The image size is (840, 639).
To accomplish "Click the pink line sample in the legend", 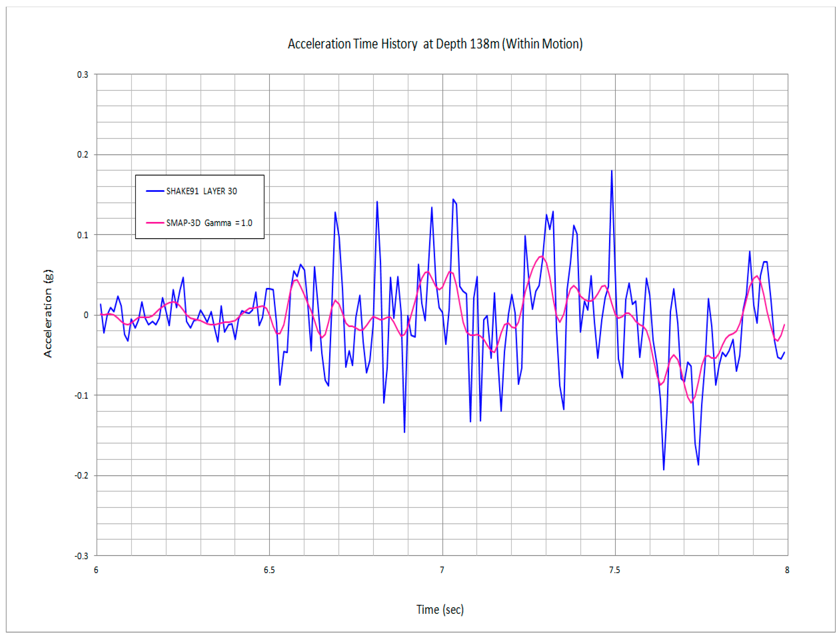I will pyautogui.click(x=155, y=223).
